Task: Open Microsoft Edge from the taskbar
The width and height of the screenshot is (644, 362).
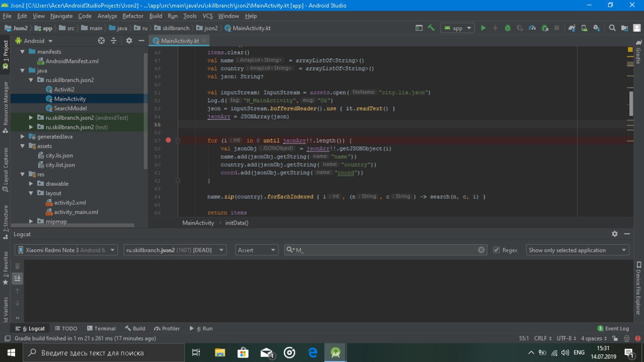Action: tap(312, 352)
